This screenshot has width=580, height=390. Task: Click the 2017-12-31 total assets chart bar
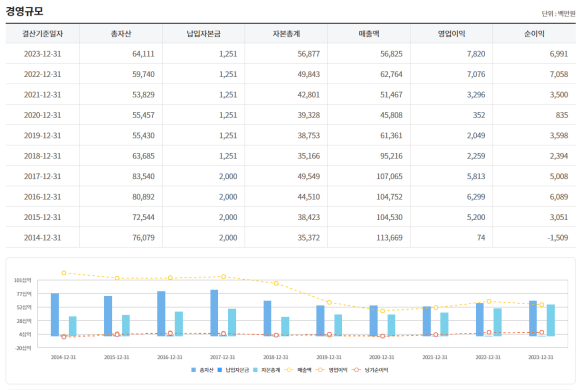214,313
